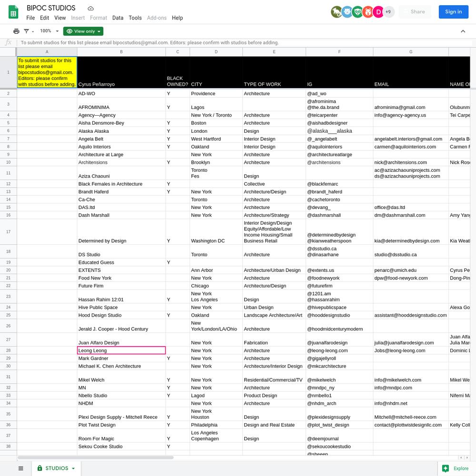476x476 pixels.
Task: Click the studio@dsstudio.ca email cell
Action: 411,252
